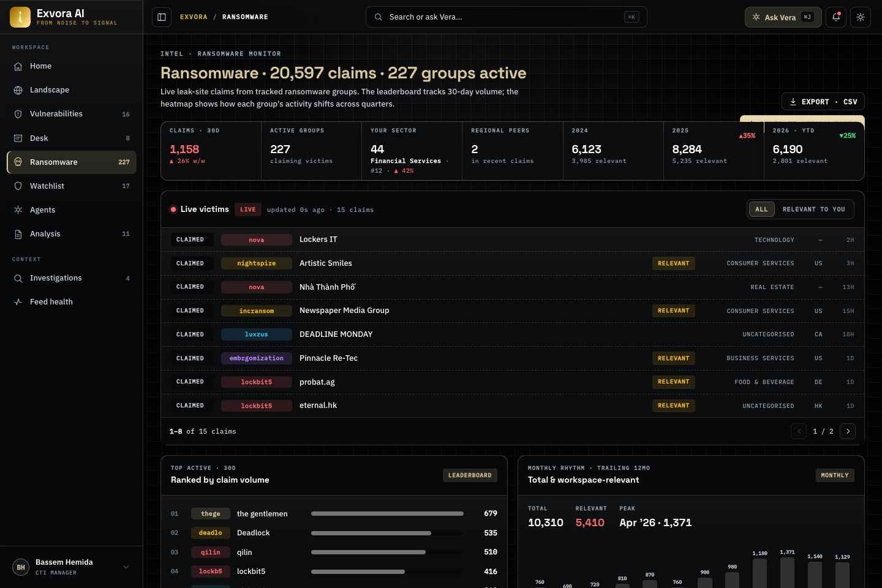Open the Newspaper Media Group claim
The height and width of the screenshot is (588, 882).
click(513, 311)
